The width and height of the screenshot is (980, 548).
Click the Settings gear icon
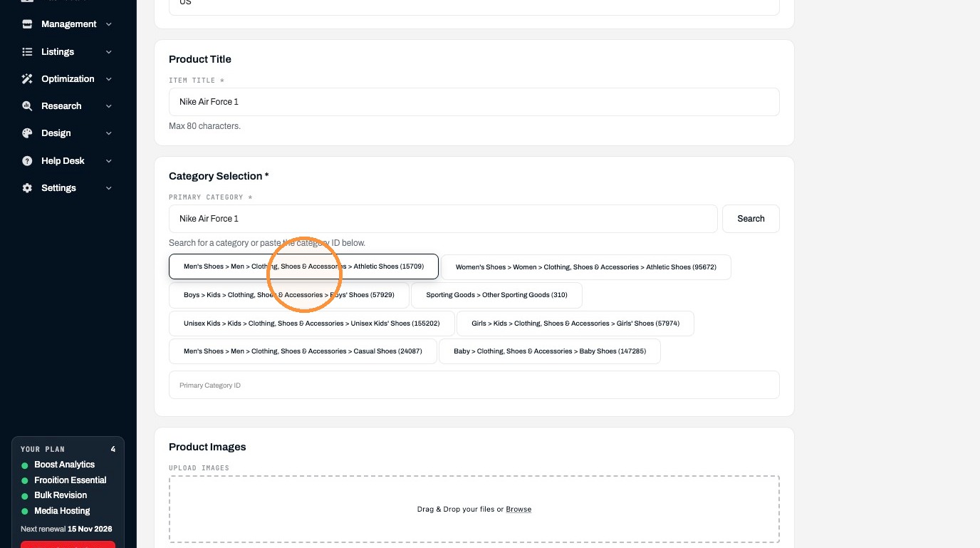pos(27,188)
